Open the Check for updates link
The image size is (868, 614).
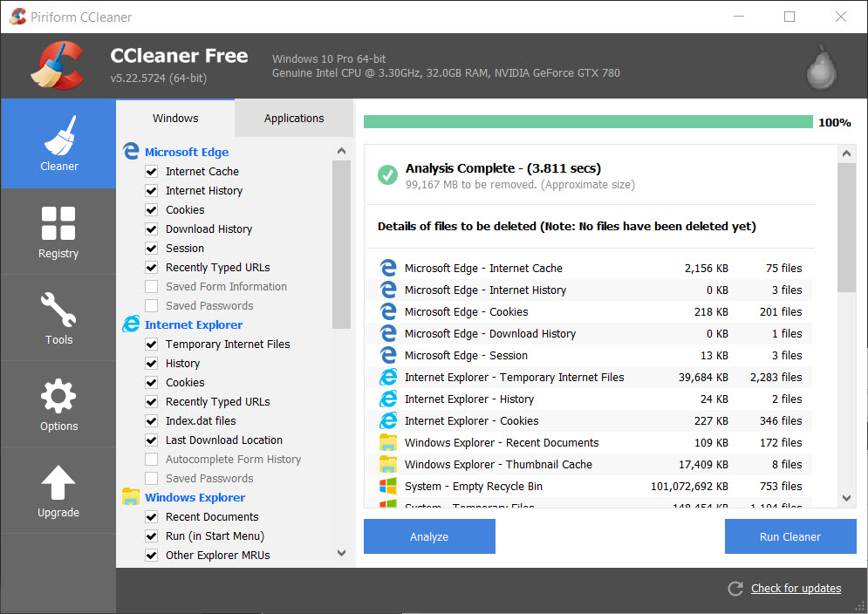click(x=796, y=589)
